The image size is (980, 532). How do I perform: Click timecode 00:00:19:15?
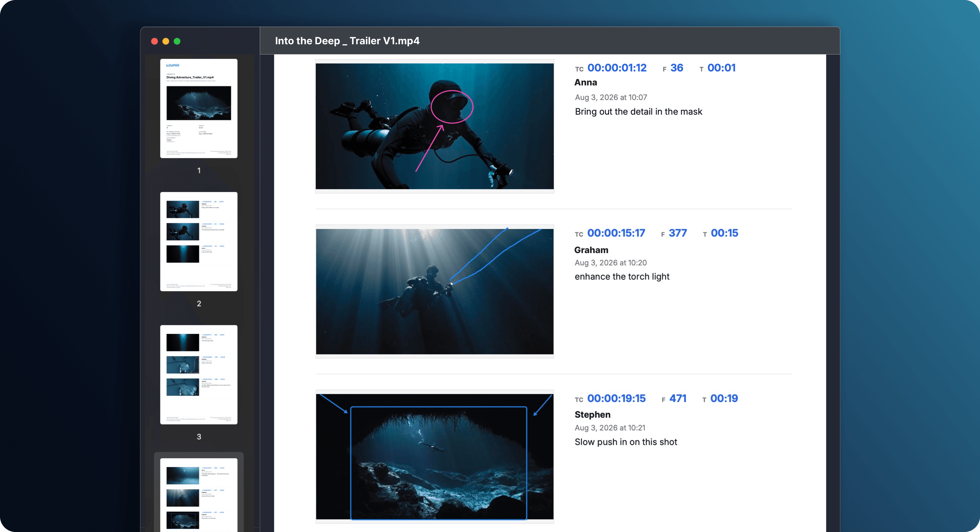(616, 399)
